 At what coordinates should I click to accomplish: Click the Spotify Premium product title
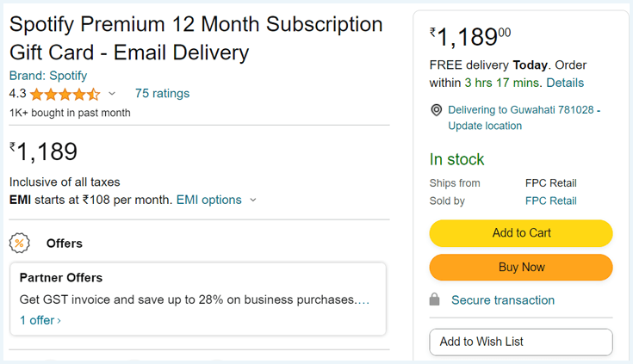(x=195, y=39)
